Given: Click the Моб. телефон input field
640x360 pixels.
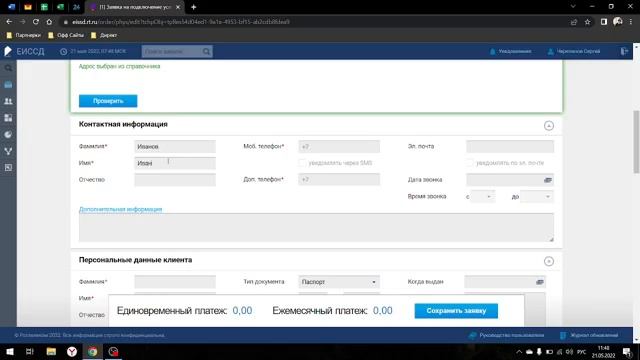Looking at the screenshot, I should (339, 147).
